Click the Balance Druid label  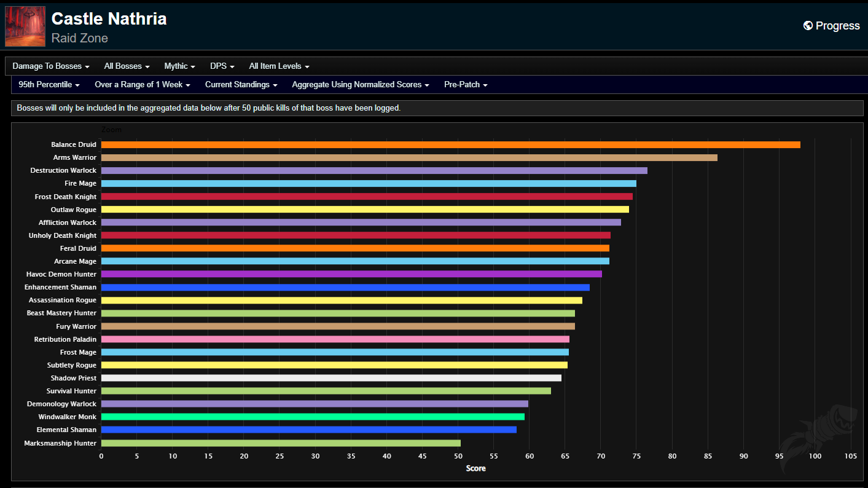pyautogui.click(x=74, y=144)
